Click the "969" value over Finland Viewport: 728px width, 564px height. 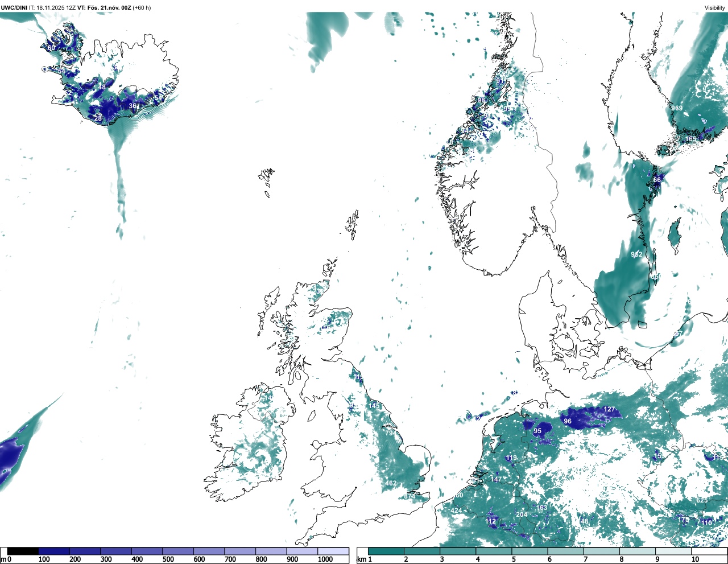(x=677, y=108)
